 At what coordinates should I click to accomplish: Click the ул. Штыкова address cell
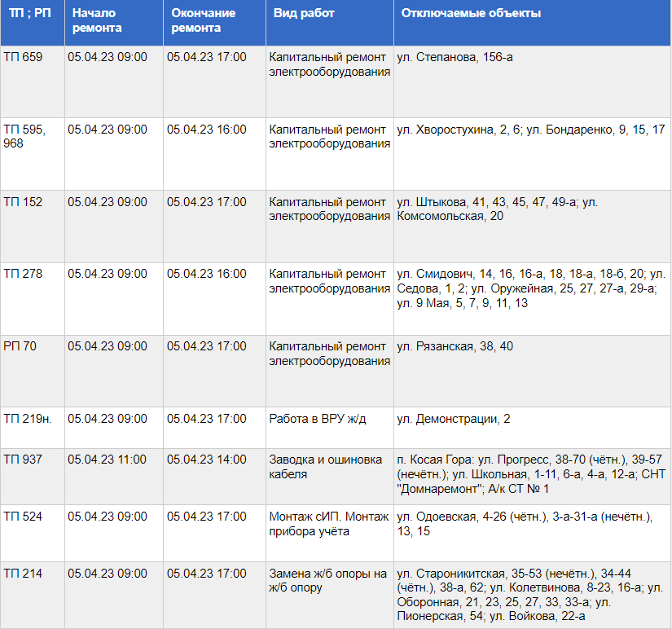(x=497, y=209)
